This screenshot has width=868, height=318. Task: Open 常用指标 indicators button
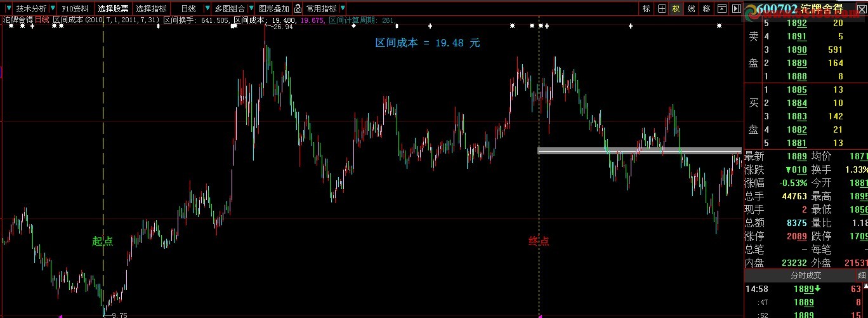coord(322,9)
